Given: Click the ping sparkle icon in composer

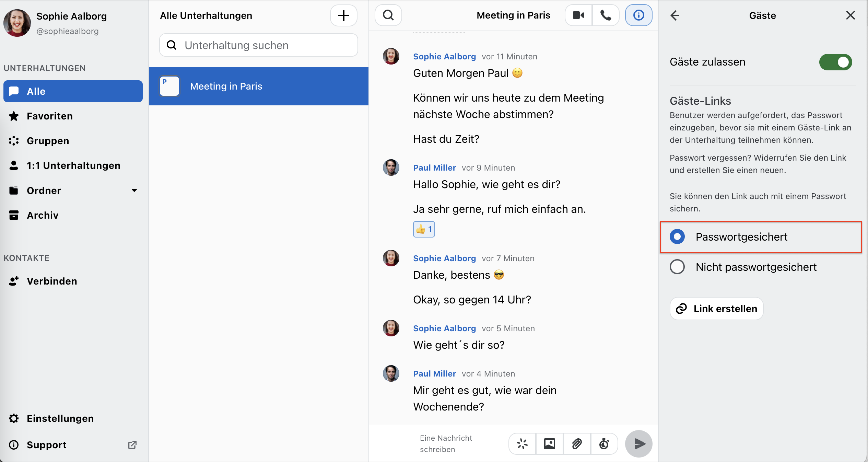Looking at the screenshot, I should [522, 444].
